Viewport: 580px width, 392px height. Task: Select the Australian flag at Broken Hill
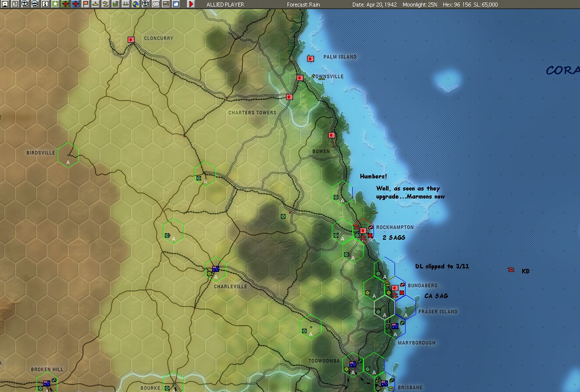coord(47,383)
